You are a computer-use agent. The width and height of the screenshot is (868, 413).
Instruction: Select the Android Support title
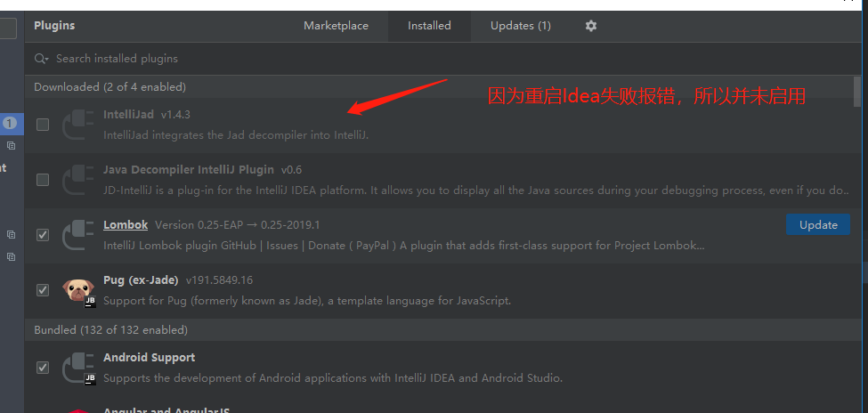coord(149,358)
